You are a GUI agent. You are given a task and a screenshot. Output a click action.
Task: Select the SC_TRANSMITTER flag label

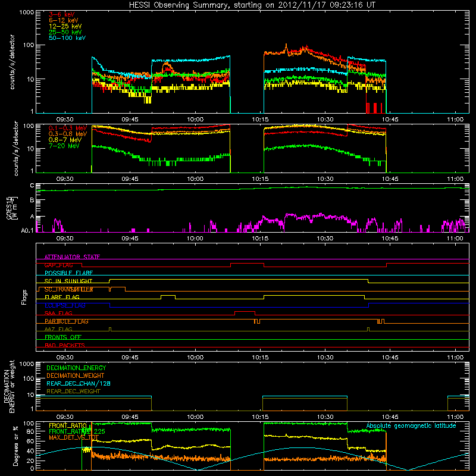tap(69, 289)
